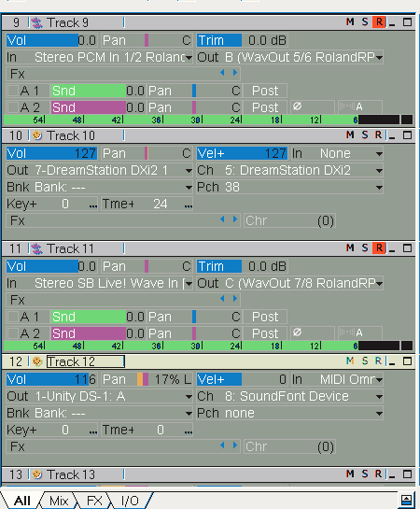Enable aux send A 1 on Track 11
420x509 pixels.
(13, 317)
